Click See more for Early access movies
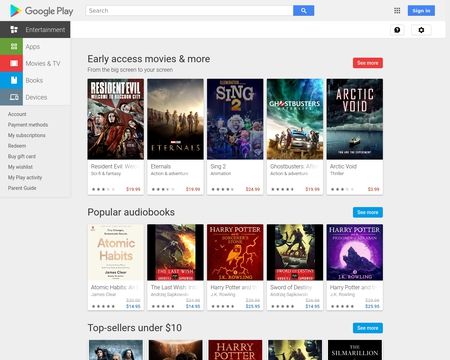Image resolution: width=450 pixels, height=360 pixels. 368,63
